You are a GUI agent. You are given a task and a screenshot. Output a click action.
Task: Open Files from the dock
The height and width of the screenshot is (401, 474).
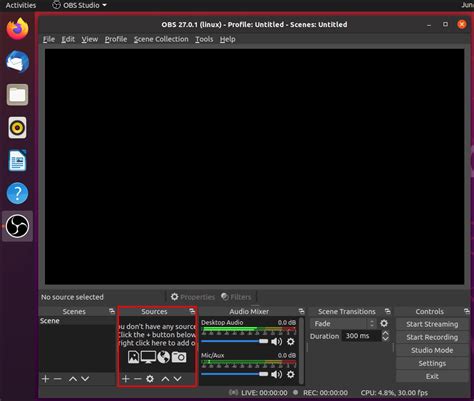pyautogui.click(x=17, y=95)
